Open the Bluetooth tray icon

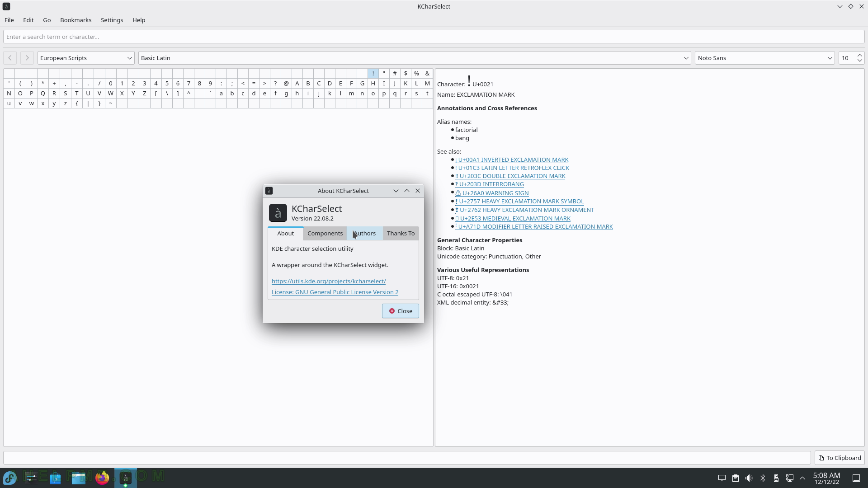[x=763, y=478]
